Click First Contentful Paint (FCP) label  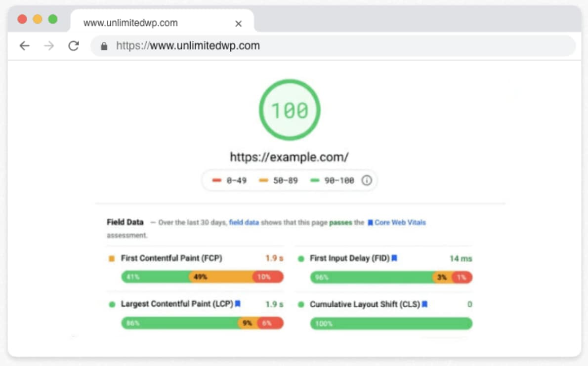click(x=171, y=258)
